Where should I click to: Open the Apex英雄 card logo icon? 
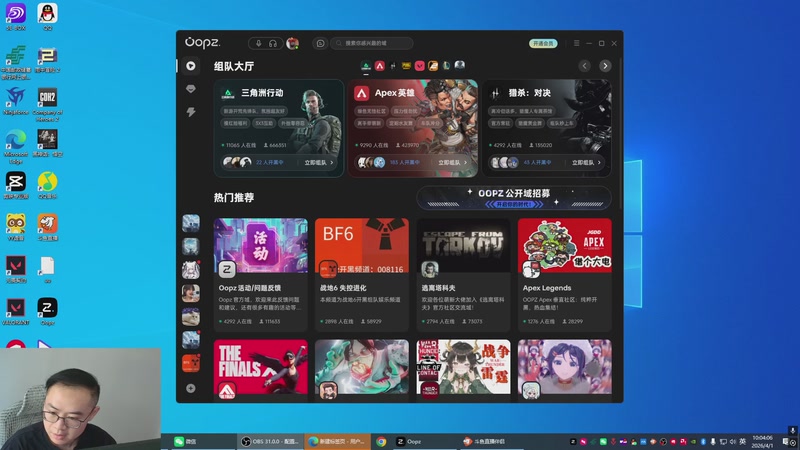point(362,93)
